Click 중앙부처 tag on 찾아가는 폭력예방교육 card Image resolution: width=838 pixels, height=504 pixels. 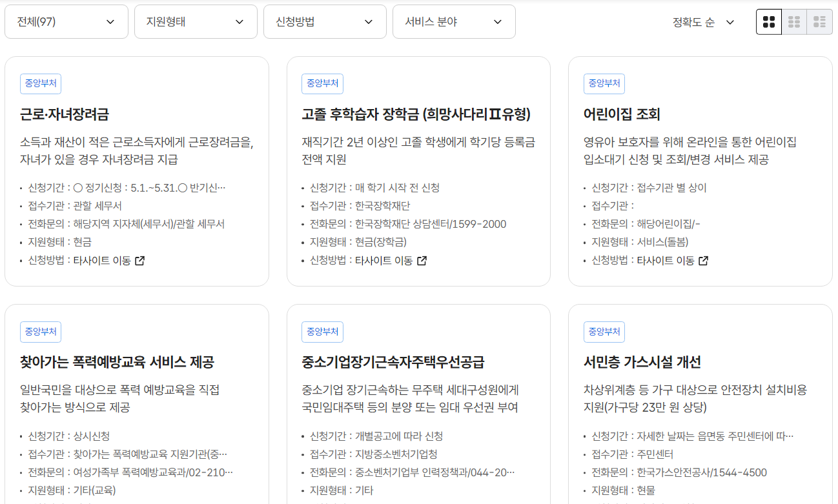[x=41, y=332]
